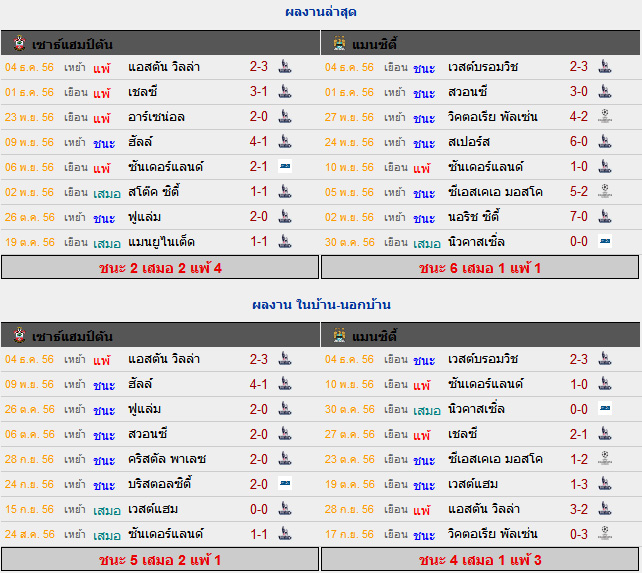This screenshot has width=642, height=573.
Task: Click the opponent name สเปอร์ส
Action: click(x=469, y=142)
